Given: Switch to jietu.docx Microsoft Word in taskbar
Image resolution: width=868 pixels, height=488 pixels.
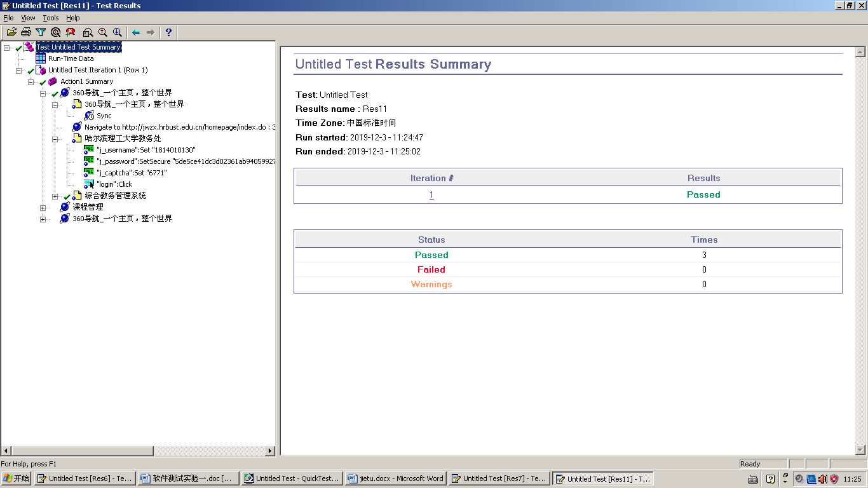Looking at the screenshot, I should (395, 478).
